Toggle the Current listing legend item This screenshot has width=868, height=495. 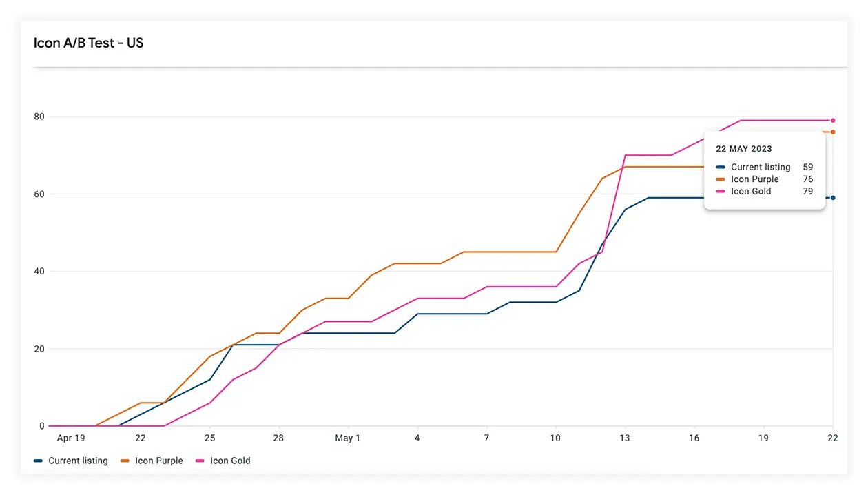click(x=78, y=461)
